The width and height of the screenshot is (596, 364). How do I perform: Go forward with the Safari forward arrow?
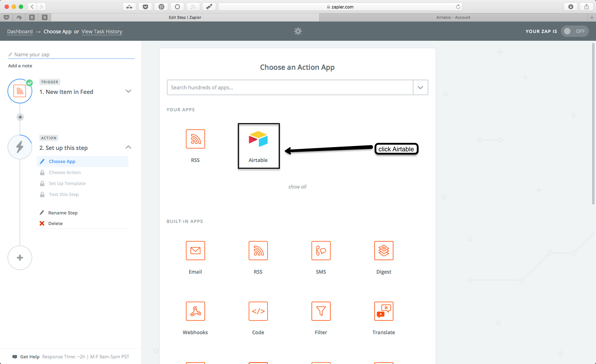pyautogui.click(x=42, y=7)
